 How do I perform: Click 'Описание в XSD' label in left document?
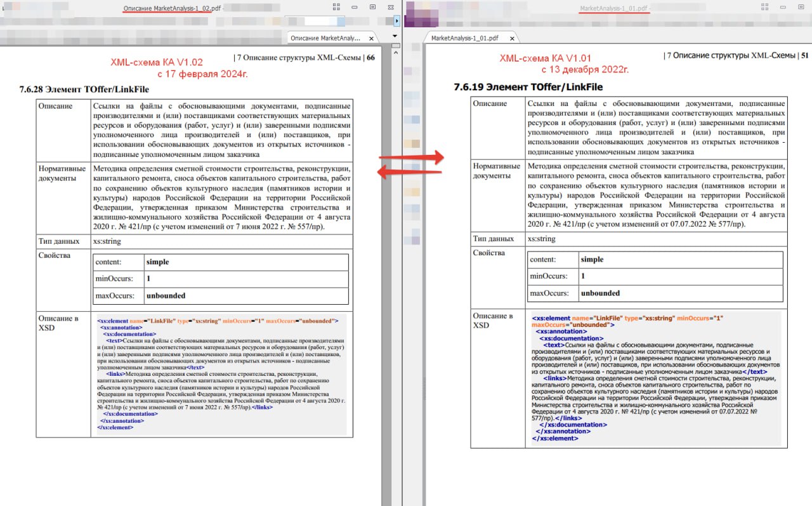(58, 323)
